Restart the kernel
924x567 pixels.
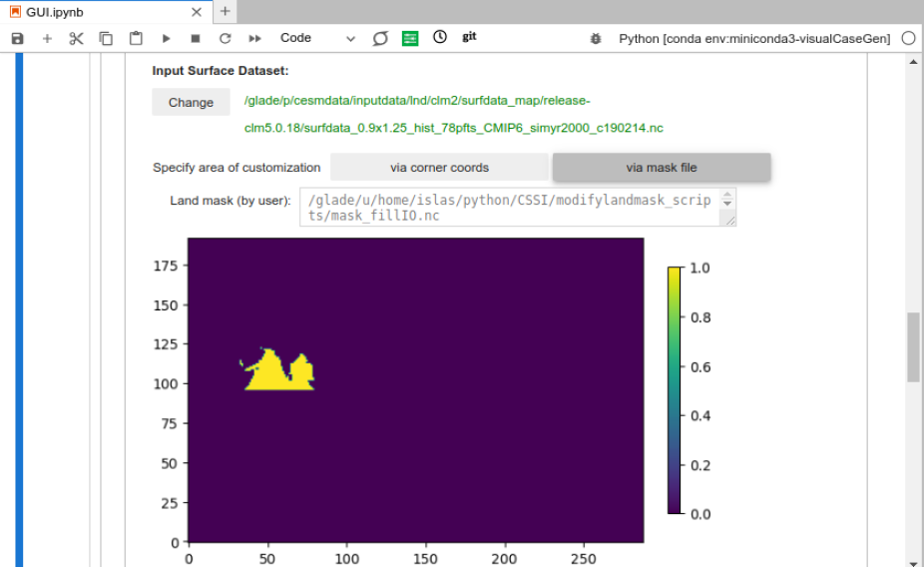click(x=225, y=38)
